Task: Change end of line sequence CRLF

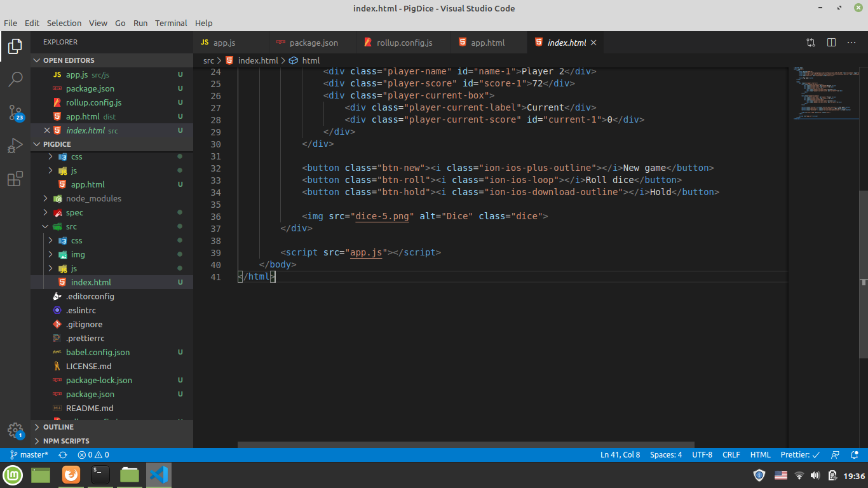Action: 731,455
